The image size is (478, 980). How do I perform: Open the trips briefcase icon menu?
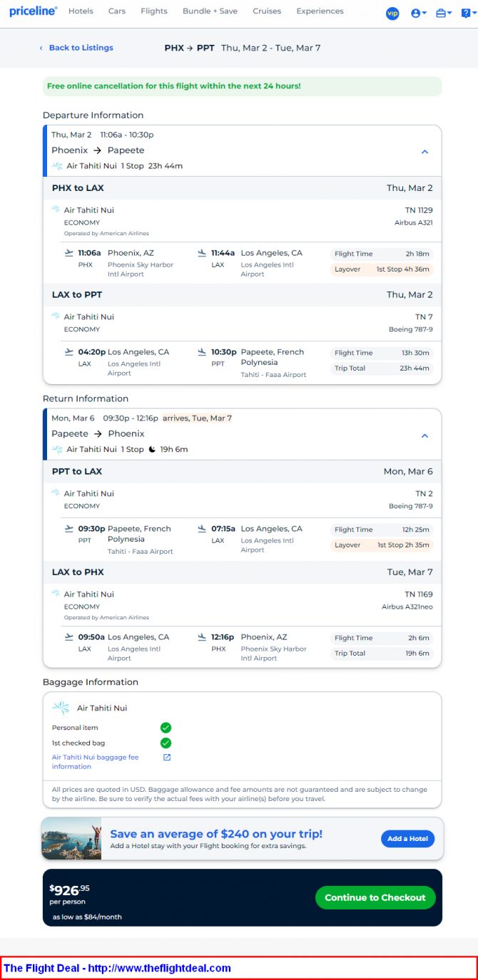click(x=443, y=13)
